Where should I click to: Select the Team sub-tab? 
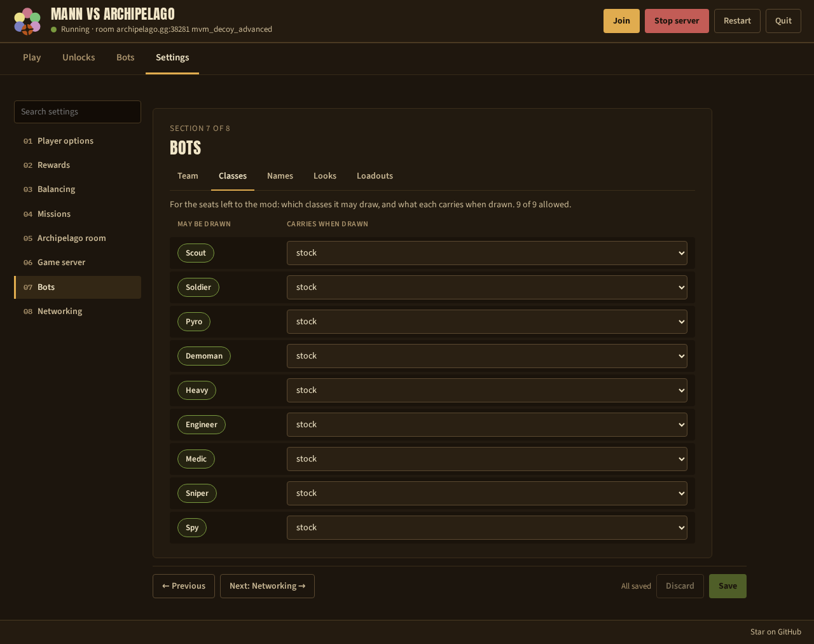(x=188, y=176)
